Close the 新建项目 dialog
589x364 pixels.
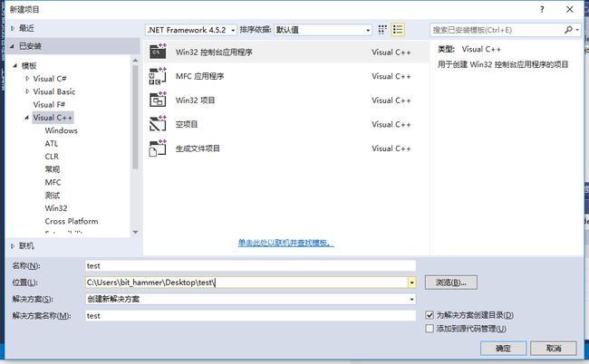tap(569, 9)
